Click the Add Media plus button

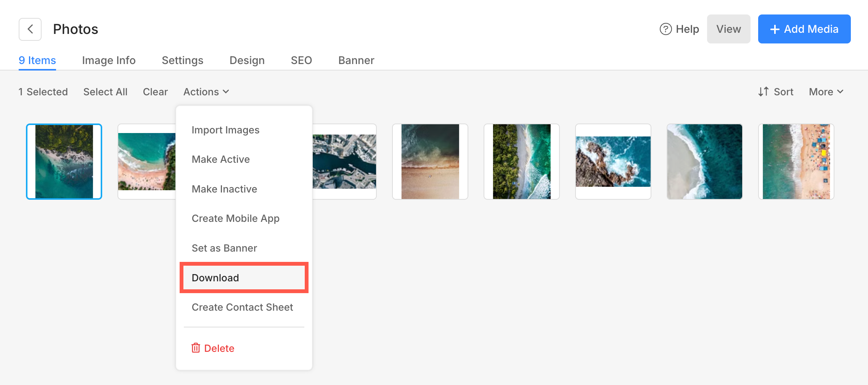click(x=804, y=29)
